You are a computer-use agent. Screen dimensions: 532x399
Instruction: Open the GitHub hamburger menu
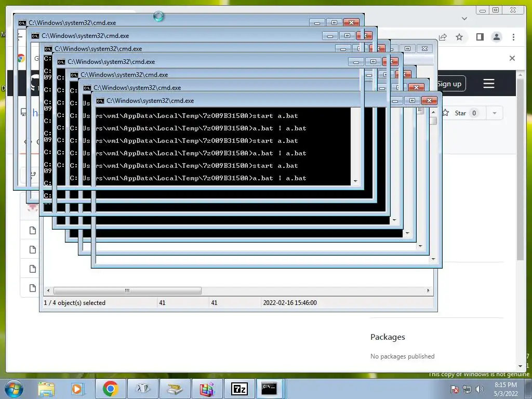[488, 84]
